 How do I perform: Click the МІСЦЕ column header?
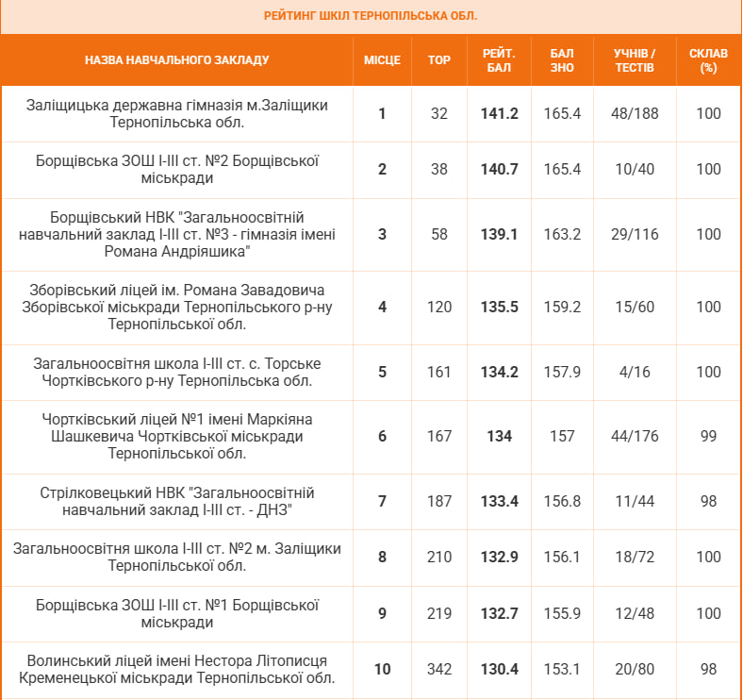382,60
